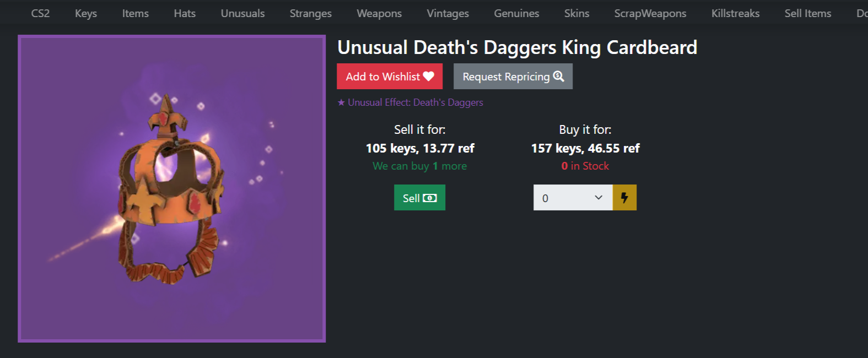This screenshot has height=358, width=868.
Task: Select the Weapons menu item
Action: (379, 13)
